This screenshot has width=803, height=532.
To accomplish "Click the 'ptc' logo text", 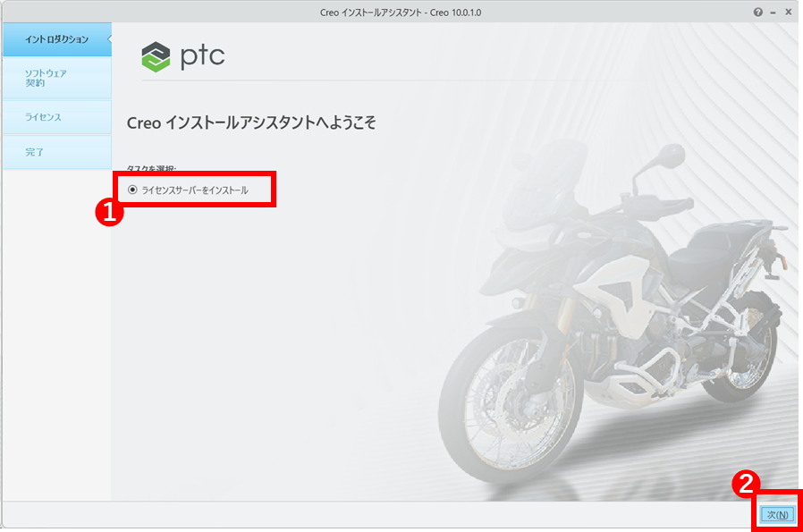I will (202, 55).
